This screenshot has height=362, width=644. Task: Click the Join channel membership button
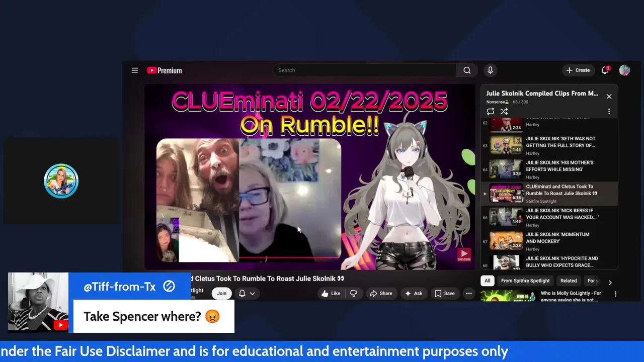(221, 293)
